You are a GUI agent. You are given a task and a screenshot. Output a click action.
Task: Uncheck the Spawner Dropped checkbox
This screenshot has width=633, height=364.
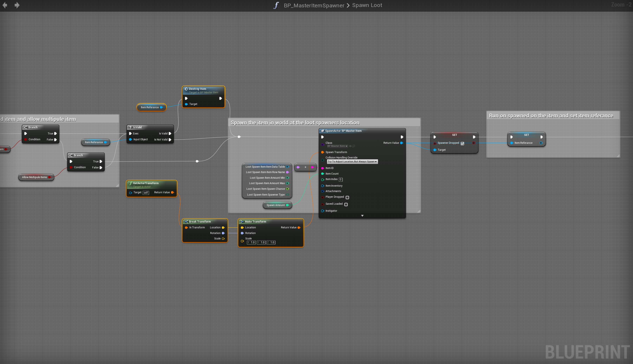click(x=462, y=143)
